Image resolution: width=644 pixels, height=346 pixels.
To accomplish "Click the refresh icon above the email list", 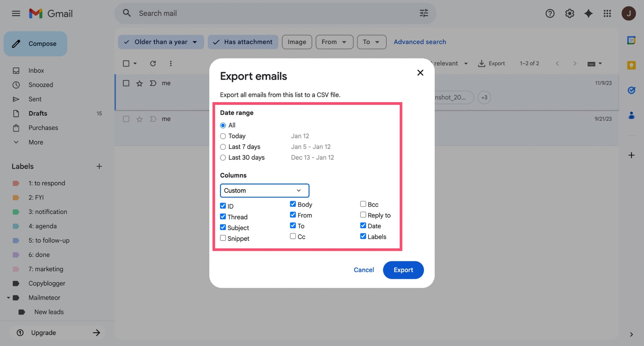I will [153, 63].
